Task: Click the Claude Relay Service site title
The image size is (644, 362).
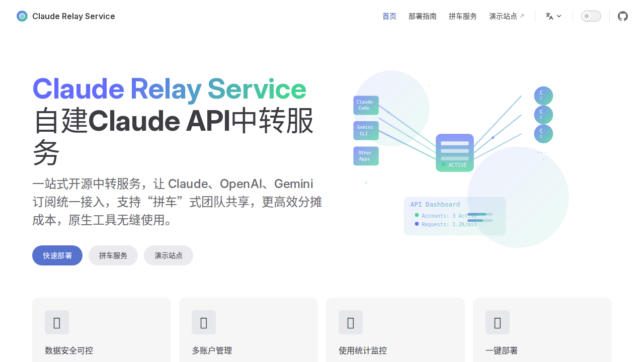Action: (73, 16)
